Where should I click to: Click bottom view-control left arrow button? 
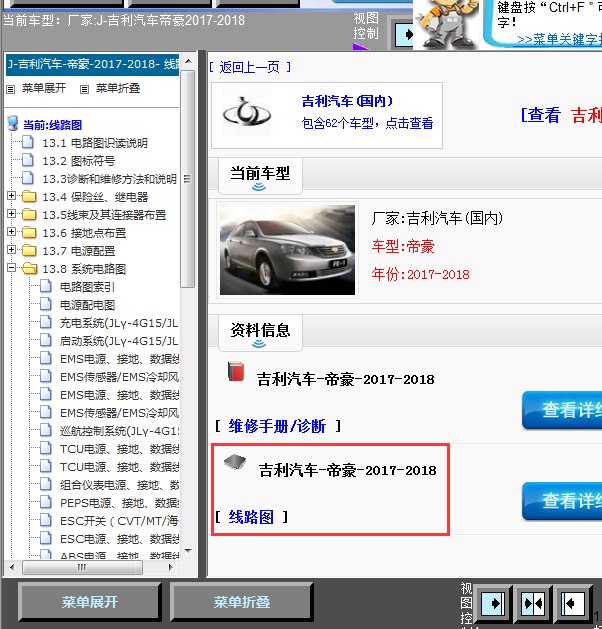[x=573, y=603]
